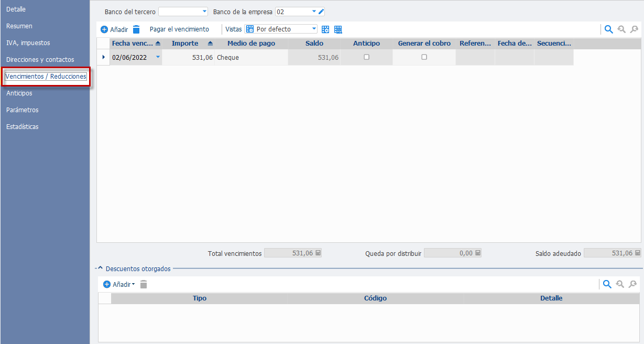Click the second grid view icon after Vistas
This screenshot has height=344, width=644.
[338, 29]
